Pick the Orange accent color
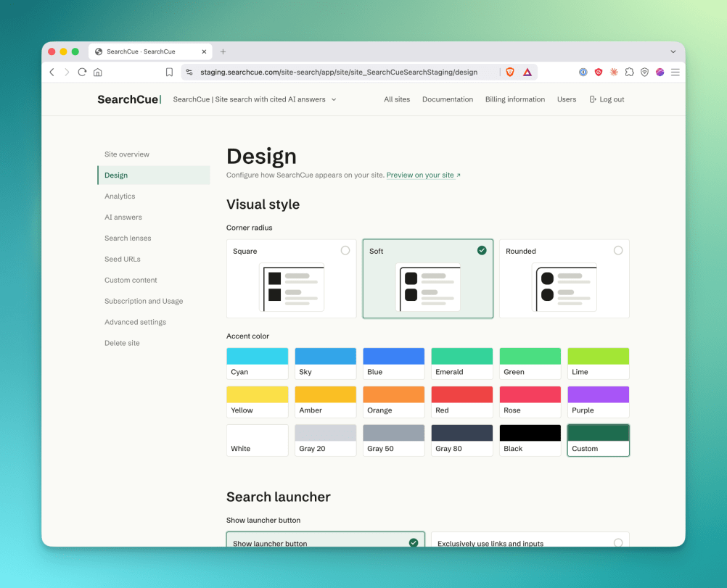This screenshot has width=727, height=588. (x=394, y=402)
